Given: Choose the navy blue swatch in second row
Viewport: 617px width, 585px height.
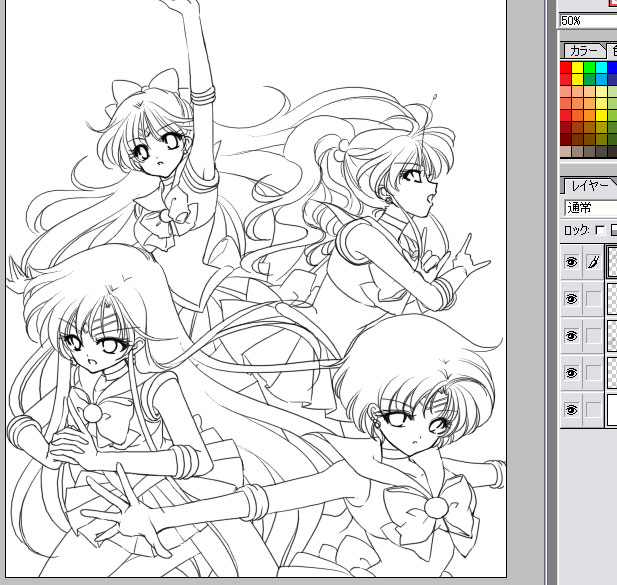Looking at the screenshot, I should tap(613, 79).
